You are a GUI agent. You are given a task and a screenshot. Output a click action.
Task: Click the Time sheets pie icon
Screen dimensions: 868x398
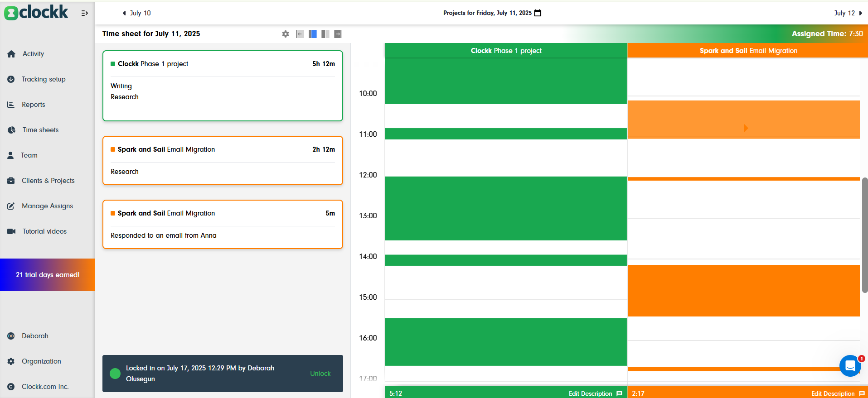[11, 130]
